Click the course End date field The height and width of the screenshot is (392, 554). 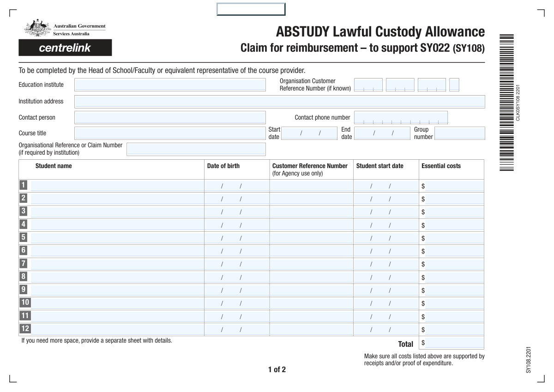pos(382,133)
